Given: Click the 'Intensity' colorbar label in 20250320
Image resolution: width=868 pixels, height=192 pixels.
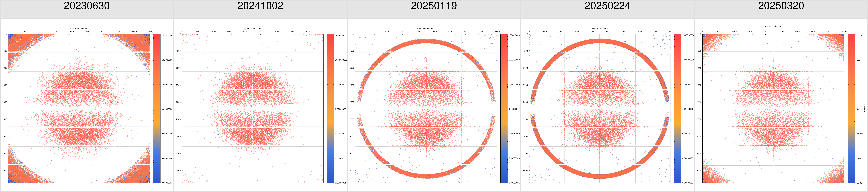Looking at the screenshot, I should click(865, 108).
